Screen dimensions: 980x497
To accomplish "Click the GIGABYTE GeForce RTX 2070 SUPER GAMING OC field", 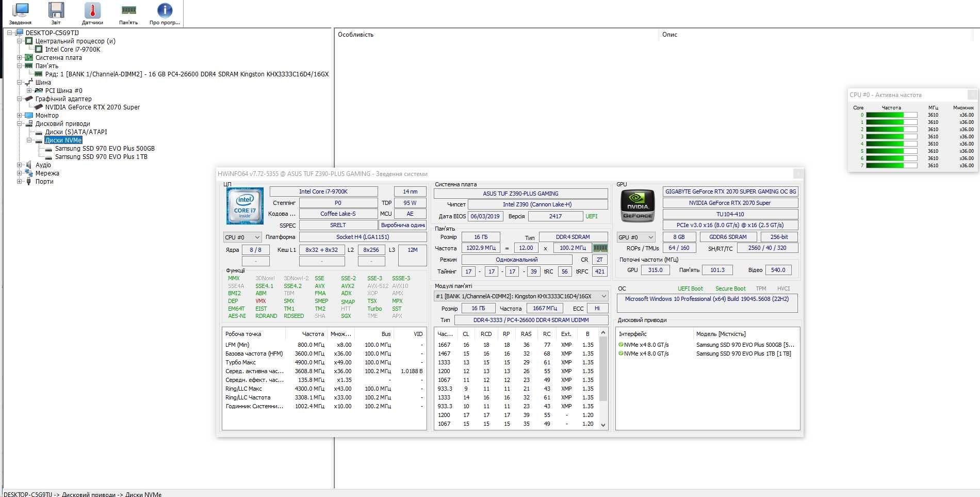I will tap(730, 191).
